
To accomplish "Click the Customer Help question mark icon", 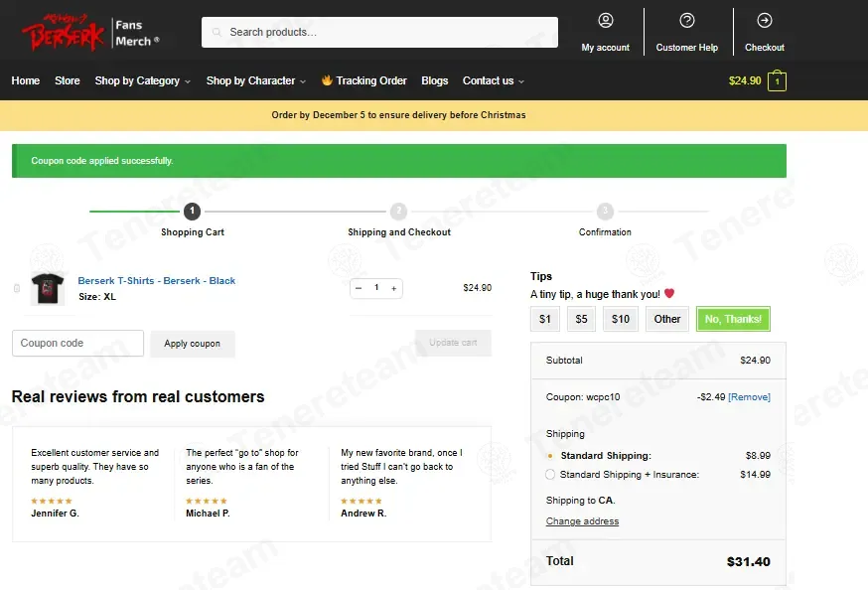I will click(686, 21).
